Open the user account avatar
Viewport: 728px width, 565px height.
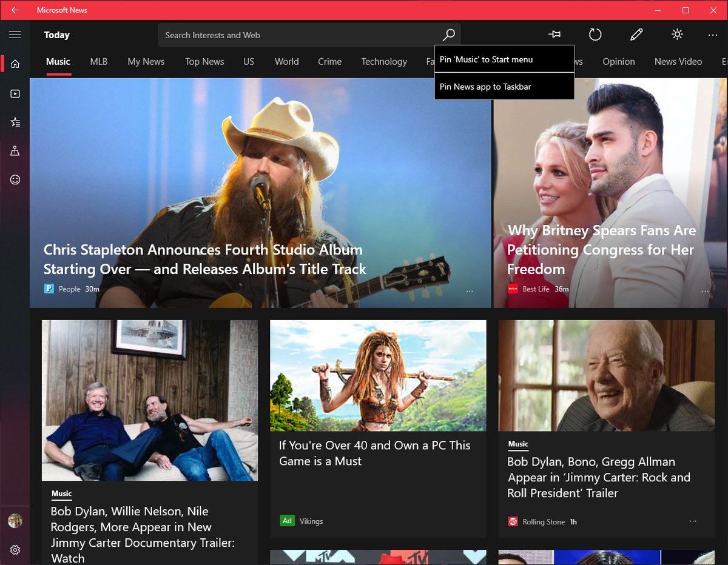tap(15, 521)
